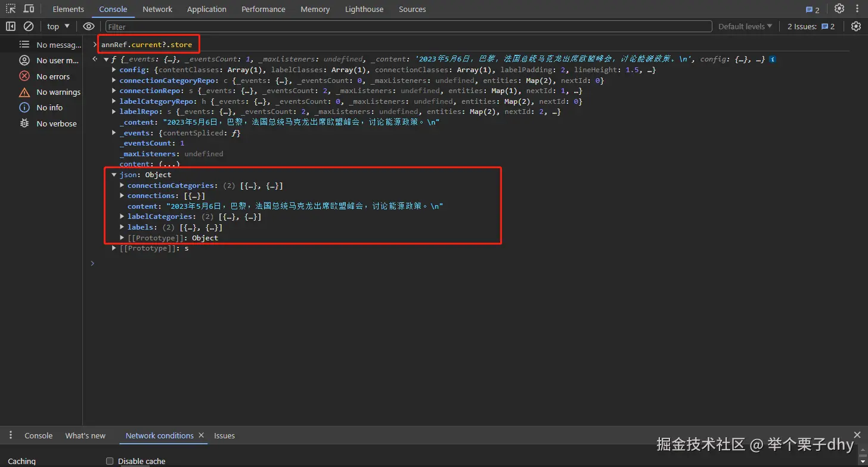Image resolution: width=868 pixels, height=467 pixels.
Task: Expand the 'connections' array under json
Action: 122,196
